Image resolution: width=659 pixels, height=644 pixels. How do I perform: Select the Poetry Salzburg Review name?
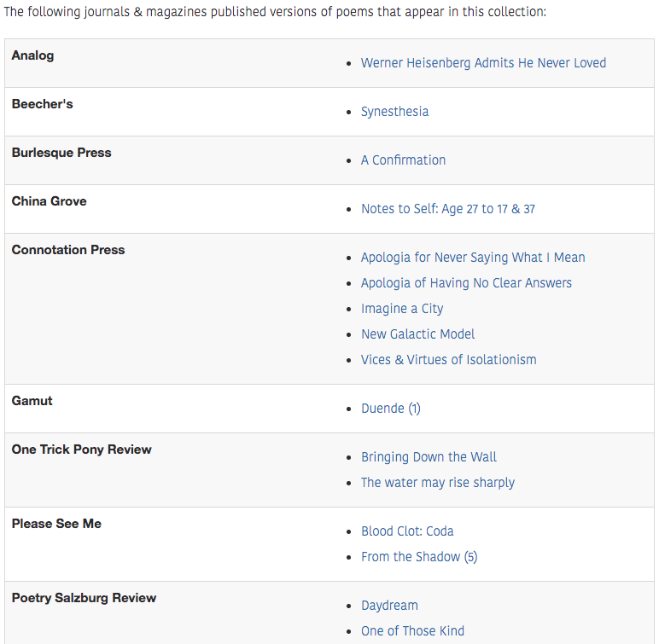(x=84, y=598)
